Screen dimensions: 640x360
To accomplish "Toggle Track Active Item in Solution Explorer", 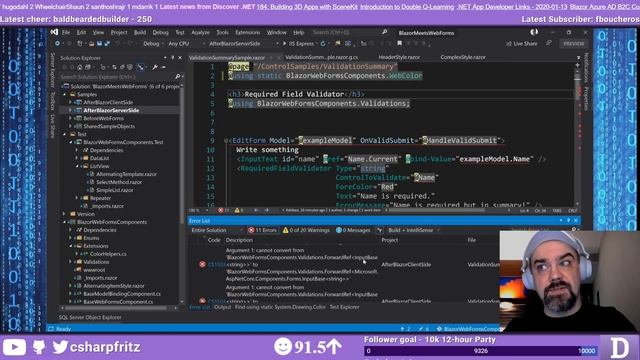I will pos(140,67).
